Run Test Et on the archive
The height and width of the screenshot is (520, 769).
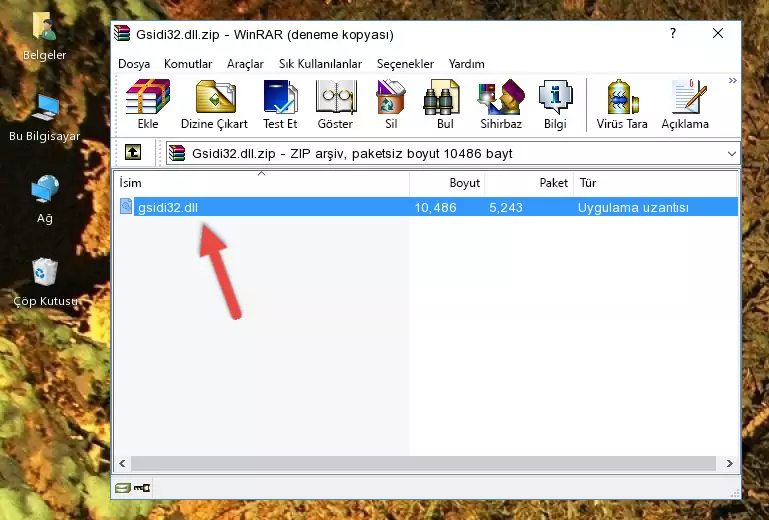pyautogui.click(x=280, y=104)
